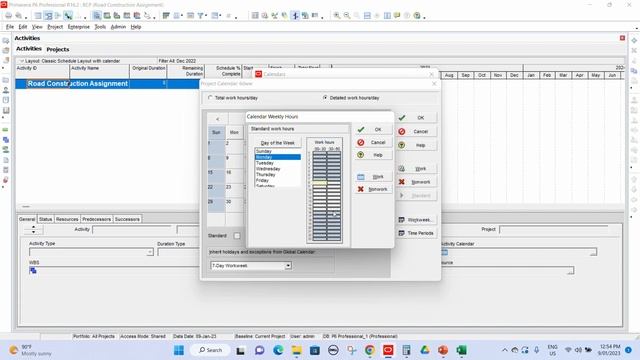Click the Dell icon on the taskbar
Viewport: 640px width, 360px height.
tap(333, 350)
